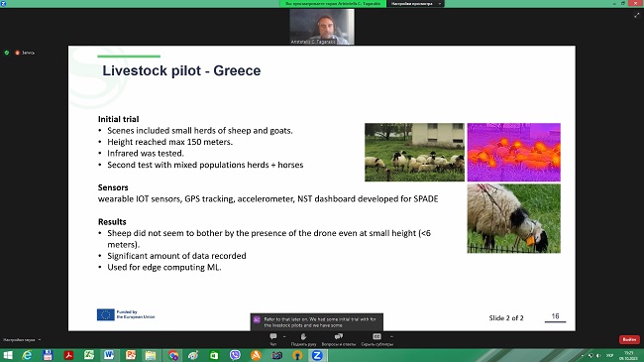Image resolution: width=644 pixels, height=362 pixels.
Task: Open File Explorer from the taskbar
Action: click(x=151, y=355)
